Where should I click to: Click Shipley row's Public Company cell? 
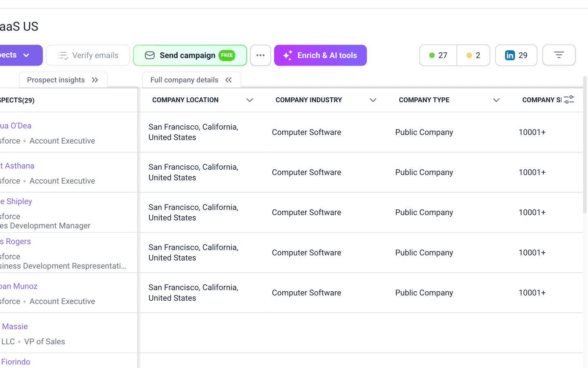(x=424, y=212)
